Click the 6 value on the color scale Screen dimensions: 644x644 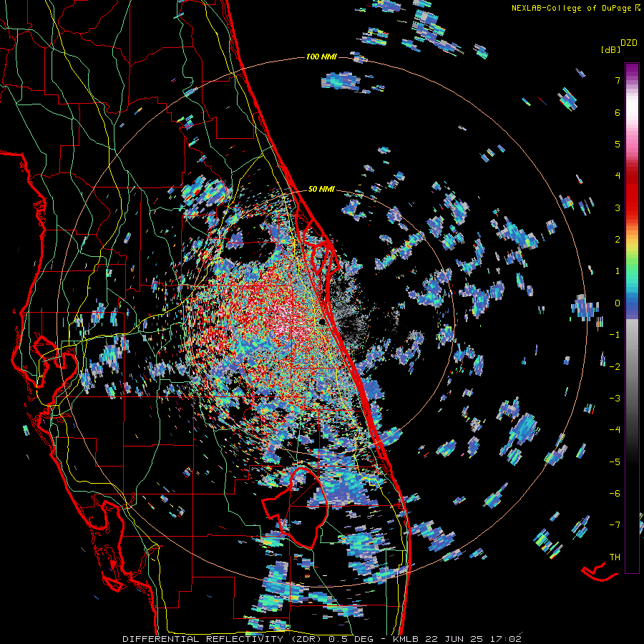point(618,112)
